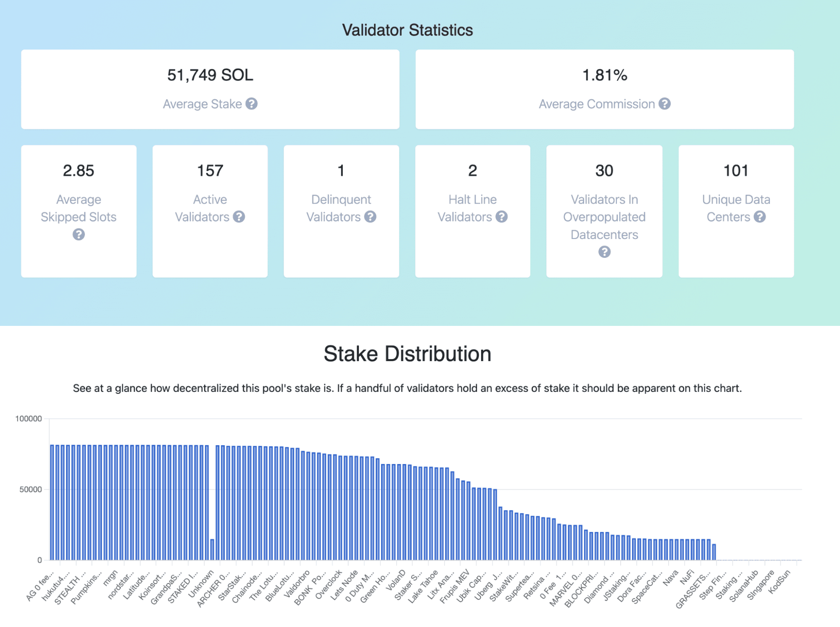840x627 pixels.
Task: Click the "NuFi" chart axis label
Action: click(687, 577)
